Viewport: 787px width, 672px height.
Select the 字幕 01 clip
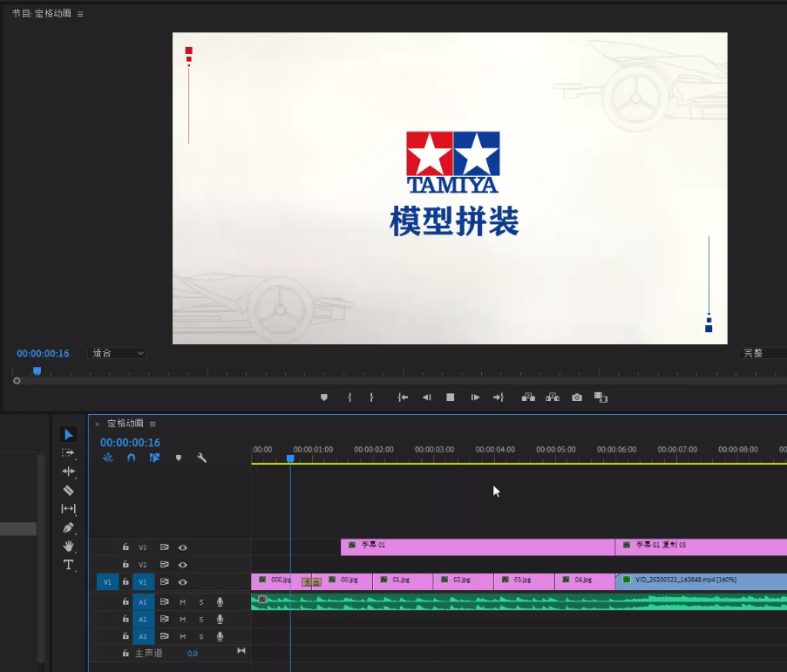[478, 547]
